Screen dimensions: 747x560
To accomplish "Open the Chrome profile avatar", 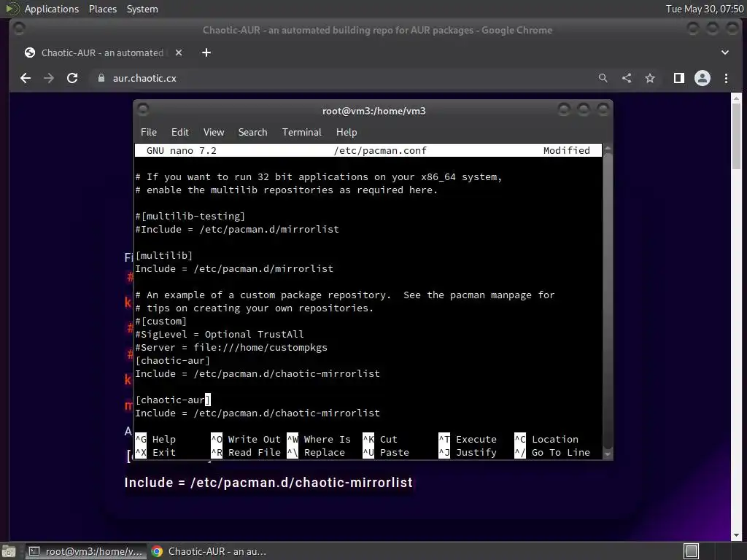I will (x=703, y=78).
